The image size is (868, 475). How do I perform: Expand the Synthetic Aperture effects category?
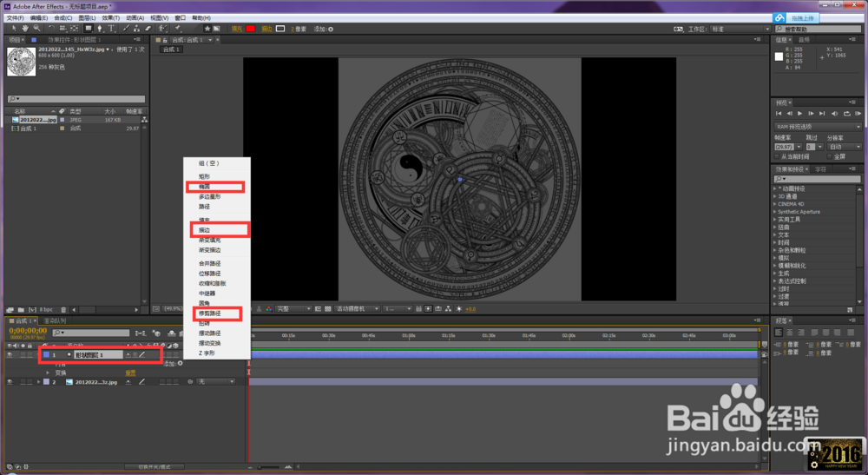click(x=775, y=212)
